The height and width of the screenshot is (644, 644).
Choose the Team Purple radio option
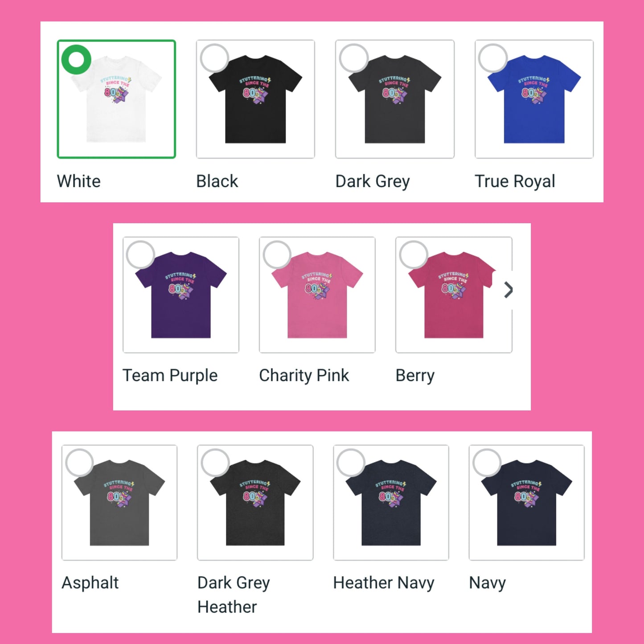point(141,255)
